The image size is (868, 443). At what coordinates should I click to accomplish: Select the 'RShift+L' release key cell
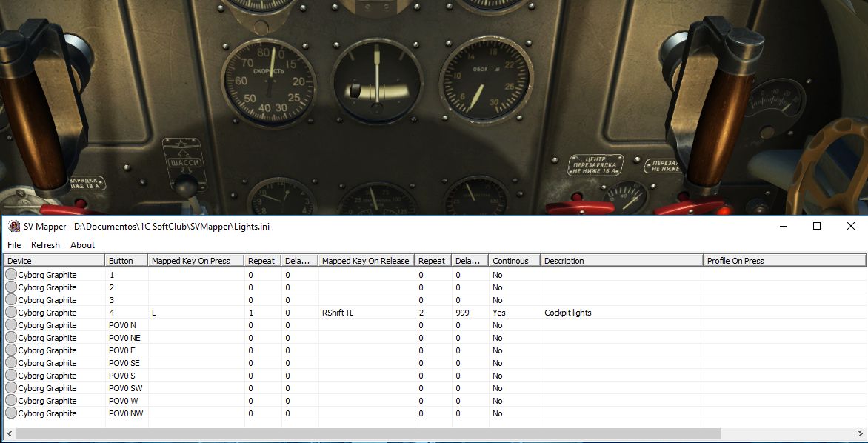[x=367, y=313]
